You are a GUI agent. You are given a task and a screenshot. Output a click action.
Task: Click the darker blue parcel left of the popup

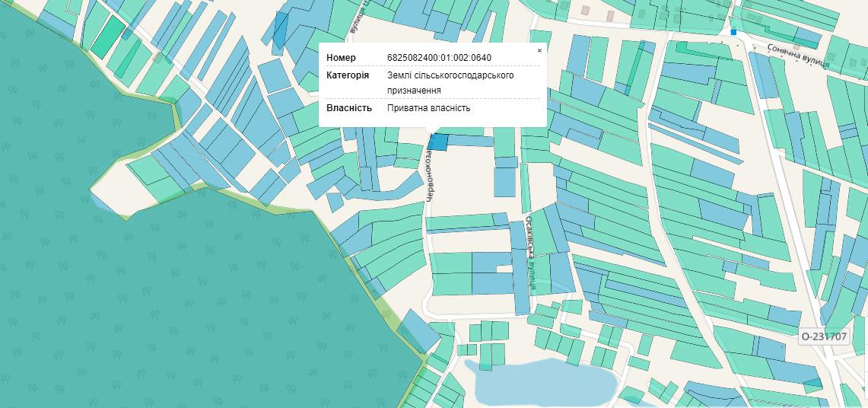tap(280, 30)
